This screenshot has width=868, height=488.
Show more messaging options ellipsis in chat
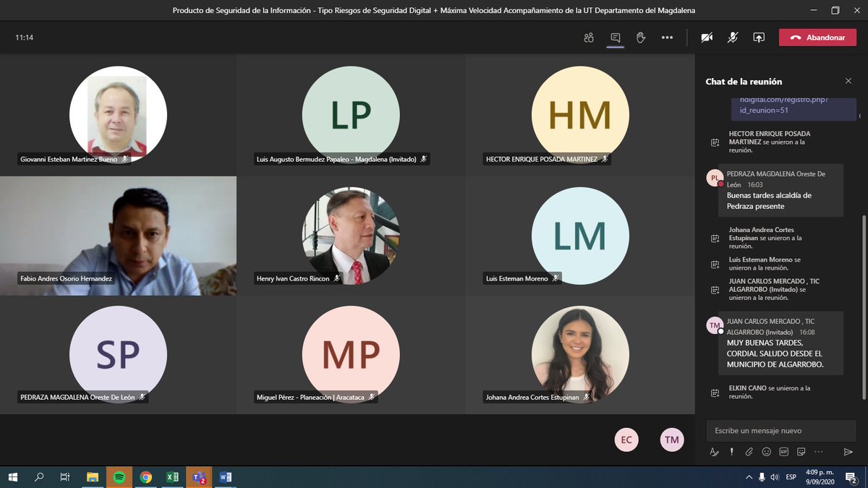click(x=819, y=452)
